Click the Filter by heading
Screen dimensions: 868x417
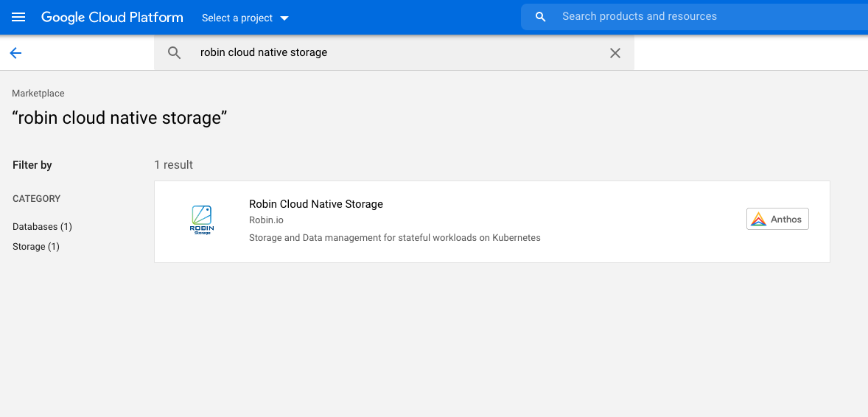[32, 165]
